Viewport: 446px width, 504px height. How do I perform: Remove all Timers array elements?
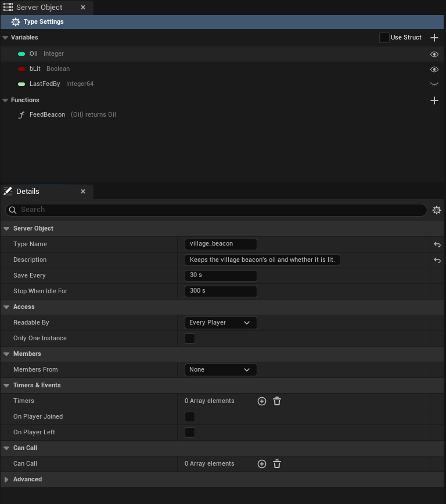277,401
